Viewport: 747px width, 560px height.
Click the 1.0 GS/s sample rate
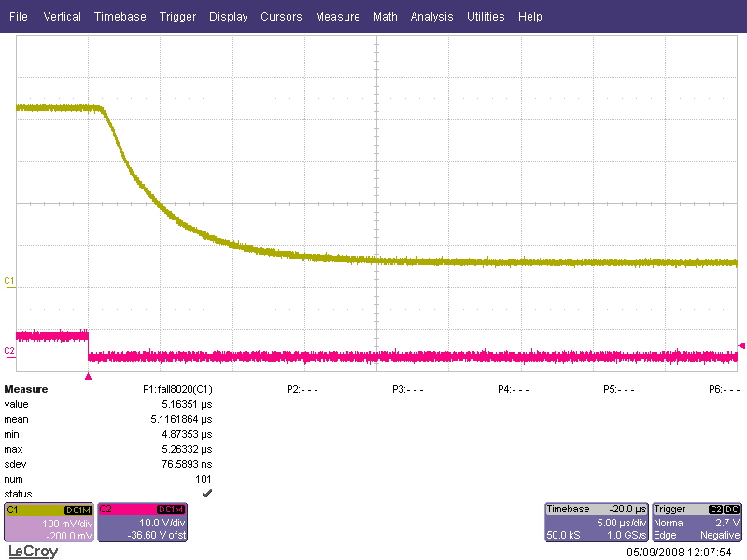tap(627, 535)
